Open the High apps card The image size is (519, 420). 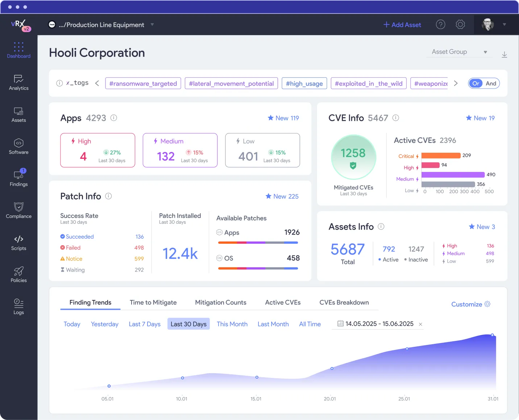[x=97, y=150]
